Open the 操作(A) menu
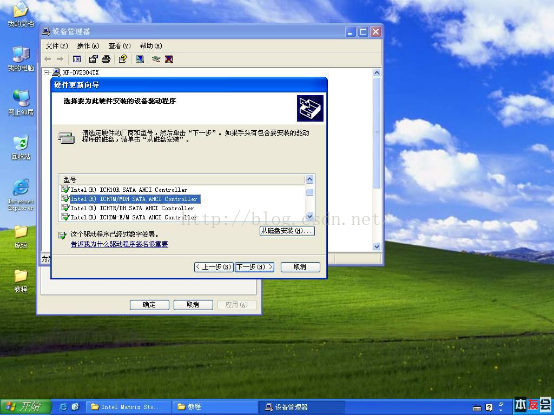Screen dimensions: 554x416 click(x=88, y=46)
